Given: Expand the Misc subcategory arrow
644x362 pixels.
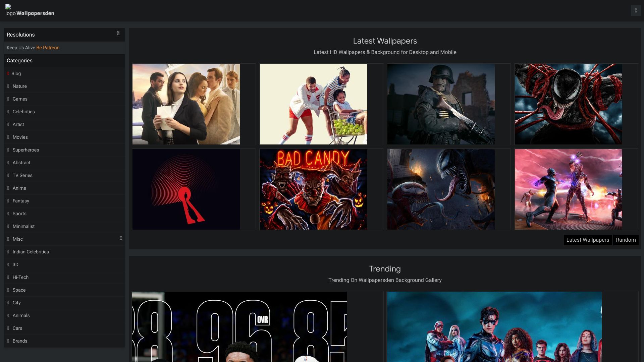Looking at the screenshot, I should (x=121, y=238).
